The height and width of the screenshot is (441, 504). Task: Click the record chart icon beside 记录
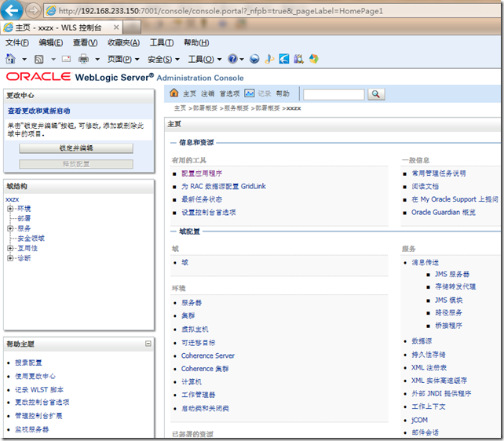point(249,93)
